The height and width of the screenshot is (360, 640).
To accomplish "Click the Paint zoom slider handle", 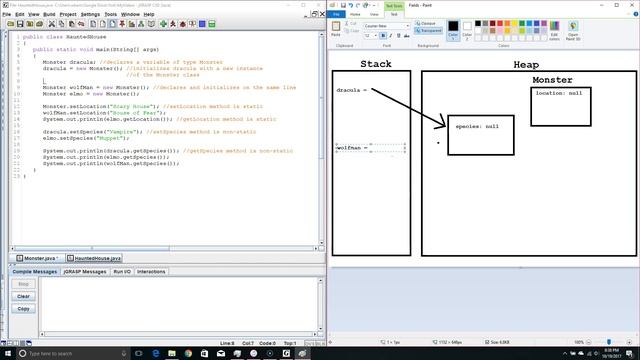I will click(x=609, y=342).
